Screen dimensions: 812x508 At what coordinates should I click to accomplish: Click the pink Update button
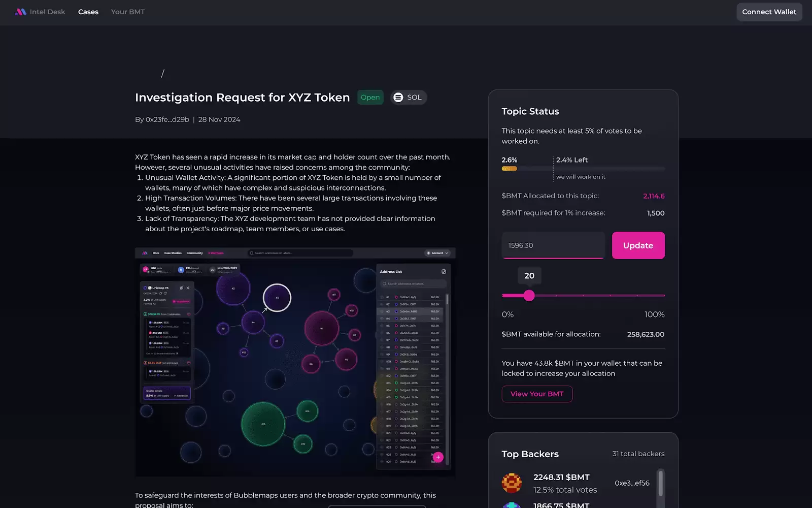pyautogui.click(x=638, y=245)
